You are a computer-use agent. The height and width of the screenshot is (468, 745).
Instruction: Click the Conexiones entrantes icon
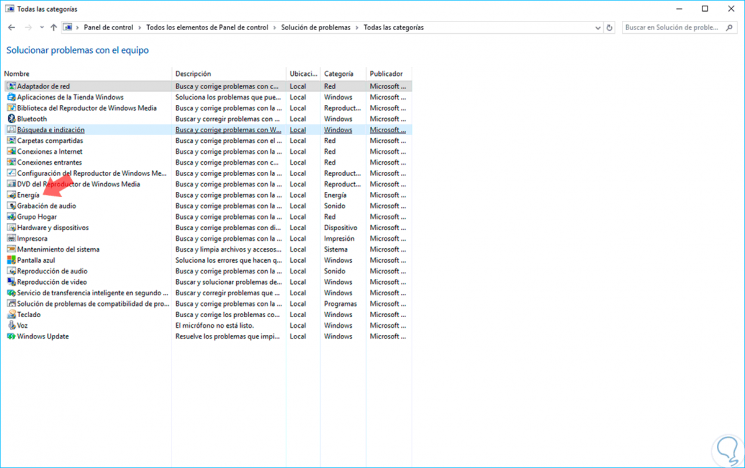(11, 162)
